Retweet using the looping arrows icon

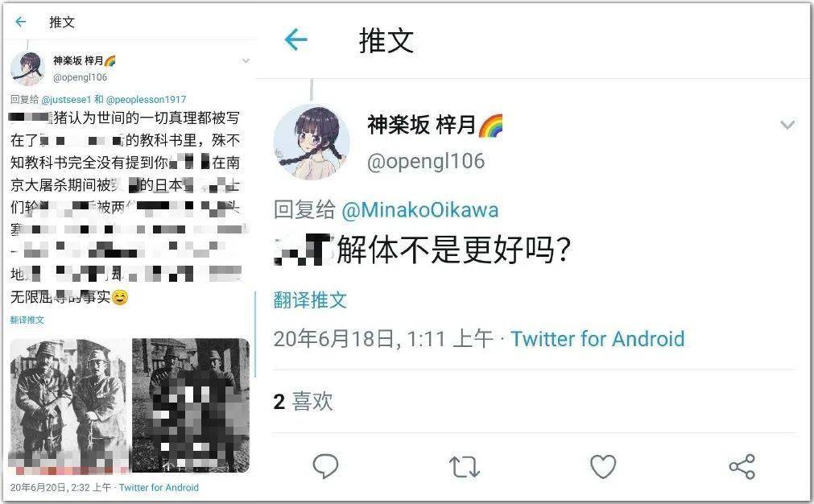coord(464,466)
